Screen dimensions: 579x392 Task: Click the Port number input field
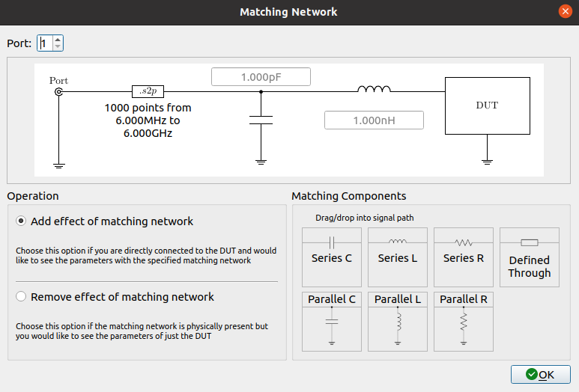tap(44, 43)
